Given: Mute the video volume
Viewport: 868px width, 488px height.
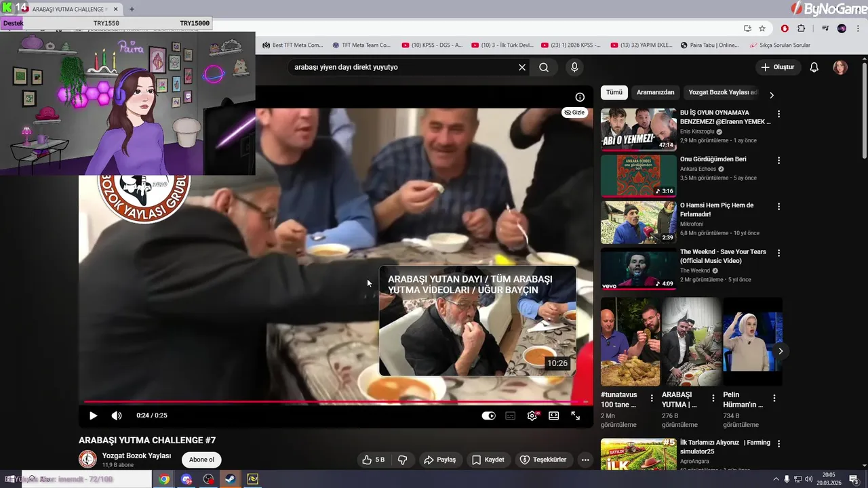Looking at the screenshot, I should (117, 415).
